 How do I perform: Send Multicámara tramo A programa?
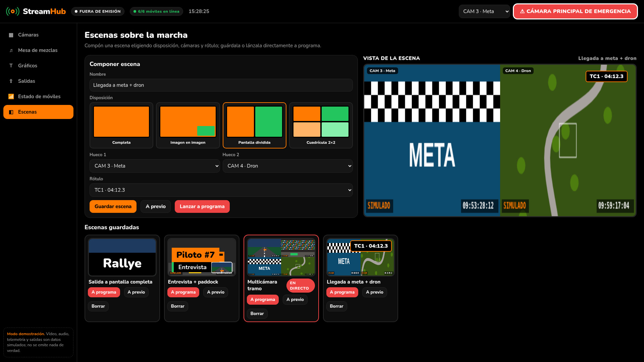pyautogui.click(x=263, y=300)
